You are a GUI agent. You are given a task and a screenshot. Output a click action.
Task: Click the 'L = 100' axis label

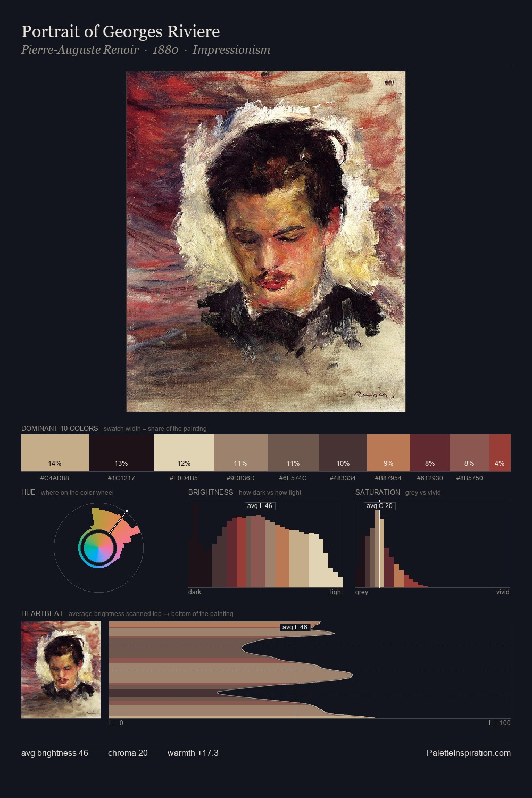coord(500,722)
